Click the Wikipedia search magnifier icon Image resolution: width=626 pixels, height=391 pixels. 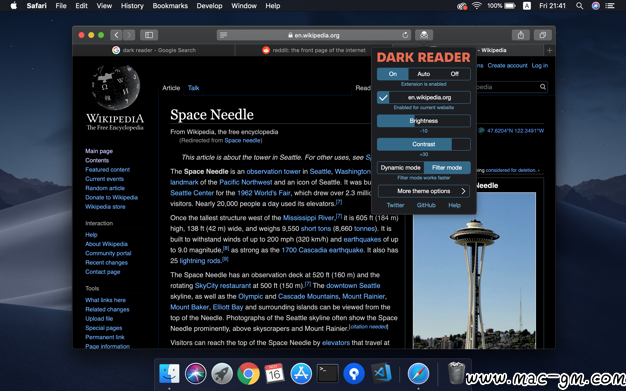click(x=543, y=87)
